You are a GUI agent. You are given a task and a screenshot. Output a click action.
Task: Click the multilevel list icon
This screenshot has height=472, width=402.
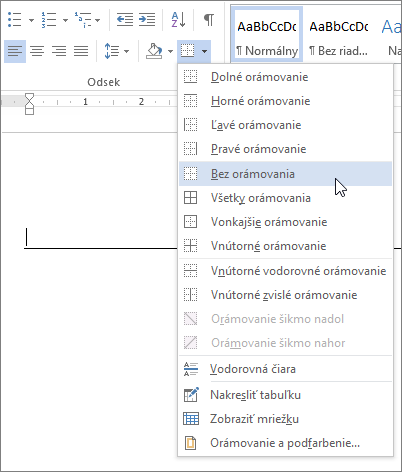(x=83, y=20)
